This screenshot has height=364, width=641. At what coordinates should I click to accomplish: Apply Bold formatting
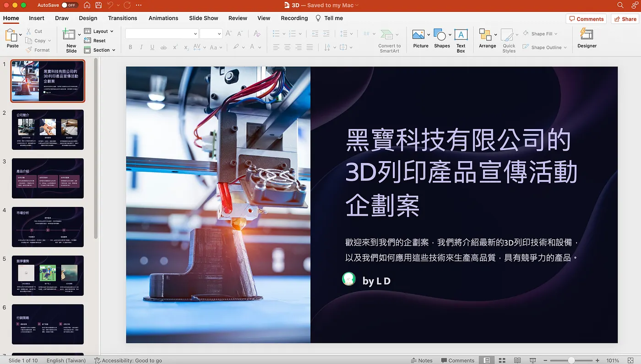pos(130,47)
